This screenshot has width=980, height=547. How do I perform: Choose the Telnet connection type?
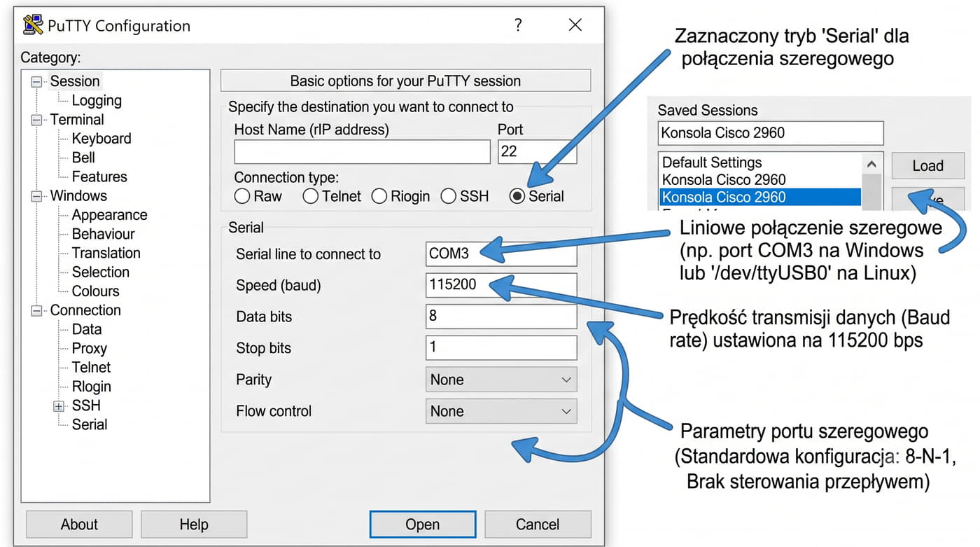[310, 197]
